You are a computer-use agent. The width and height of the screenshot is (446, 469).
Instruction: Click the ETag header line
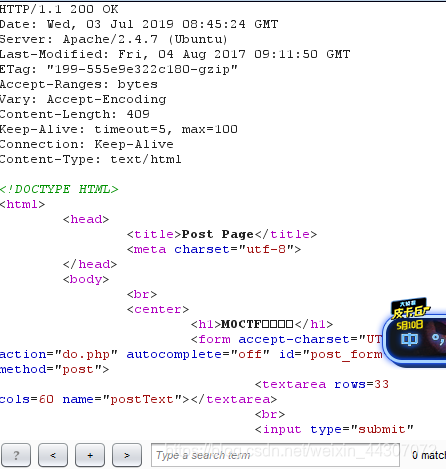point(119,69)
